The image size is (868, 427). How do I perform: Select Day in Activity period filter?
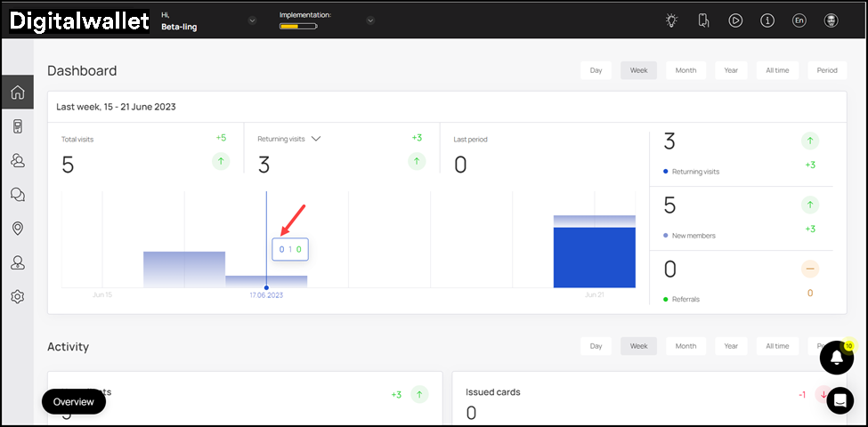tap(596, 346)
